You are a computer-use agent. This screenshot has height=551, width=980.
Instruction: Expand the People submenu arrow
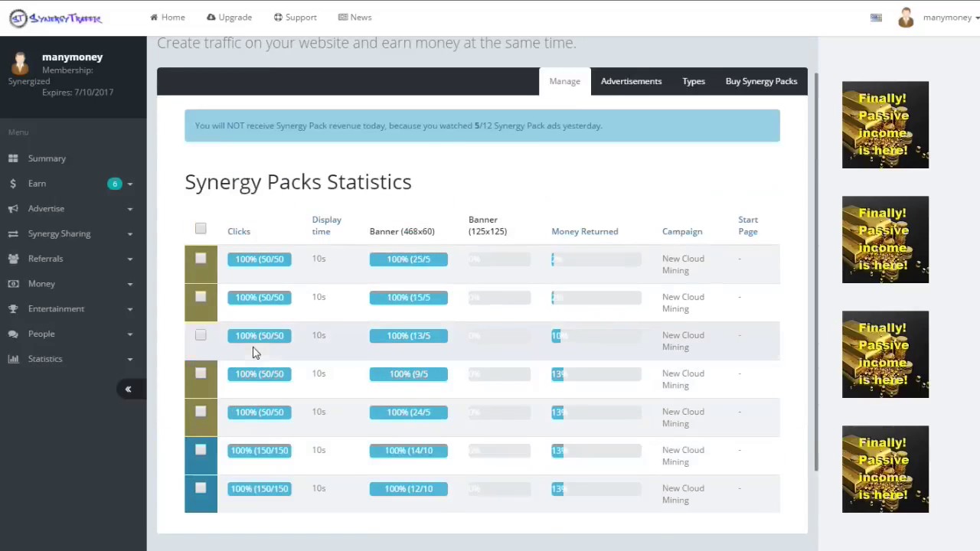(129, 334)
